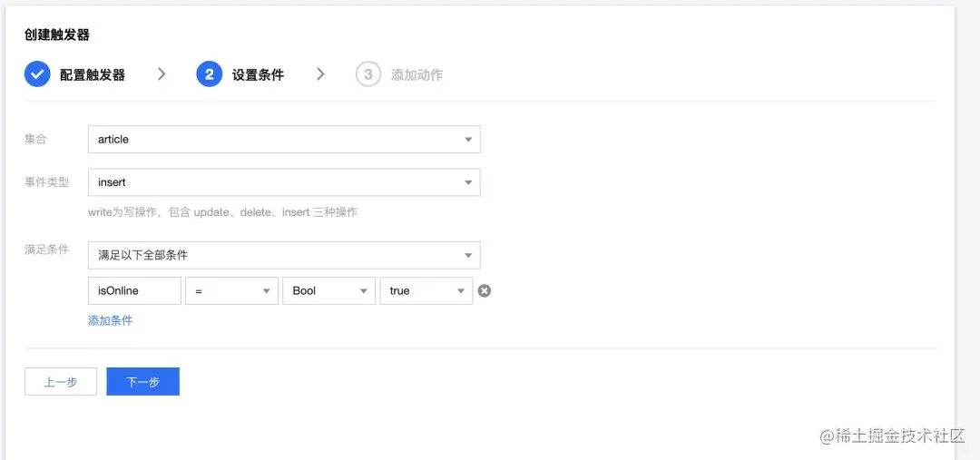Click the 创建触发器 heading text

tap(57, 35)
